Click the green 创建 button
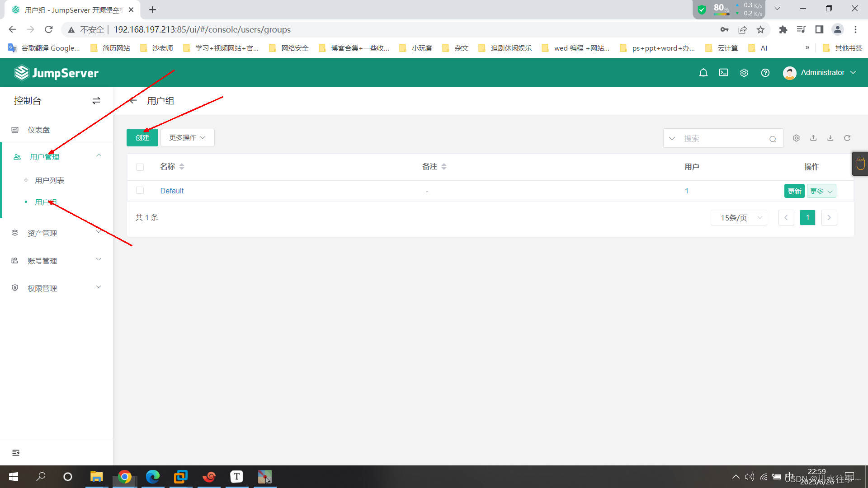Screen dimensions: 868x488 142,138
